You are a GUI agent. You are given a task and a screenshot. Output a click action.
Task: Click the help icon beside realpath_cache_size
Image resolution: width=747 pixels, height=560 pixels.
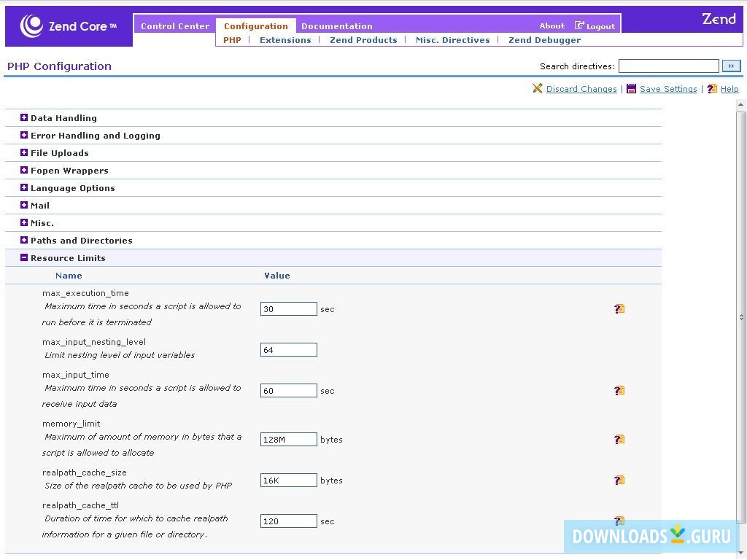[619, 480]
